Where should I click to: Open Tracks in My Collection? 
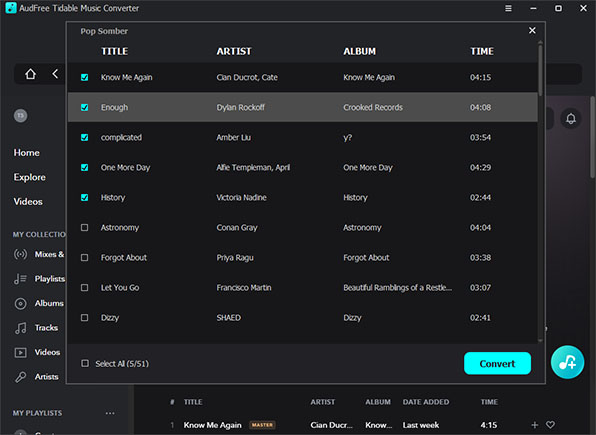(x=46, y=328)
